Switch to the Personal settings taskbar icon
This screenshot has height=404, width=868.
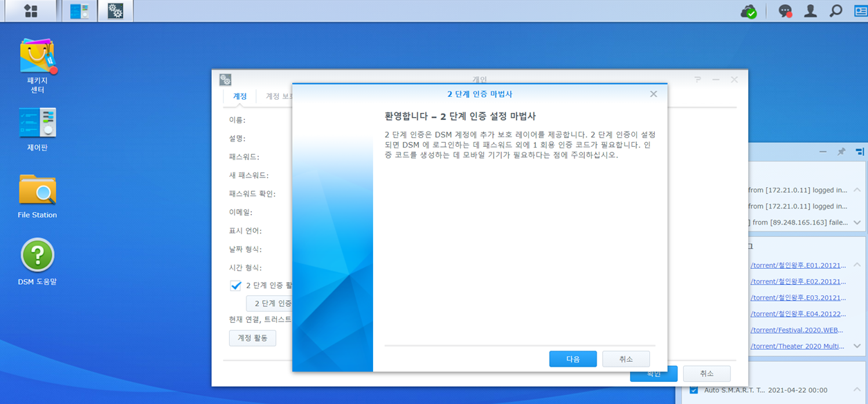pos(116,10)
